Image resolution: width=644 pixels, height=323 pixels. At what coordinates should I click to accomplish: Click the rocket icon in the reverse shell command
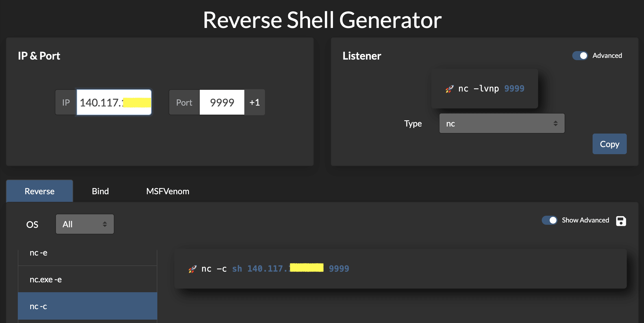(x=192, y=269)
